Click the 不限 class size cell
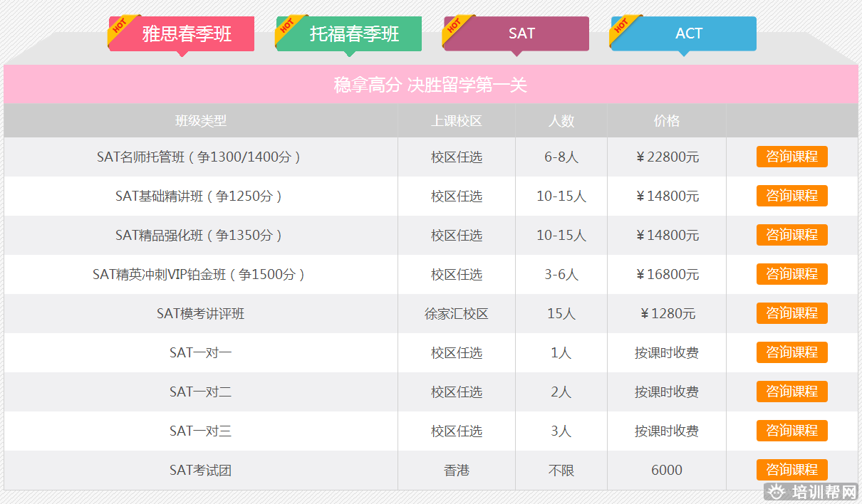The image size is (862, 504). coord(561,471)
